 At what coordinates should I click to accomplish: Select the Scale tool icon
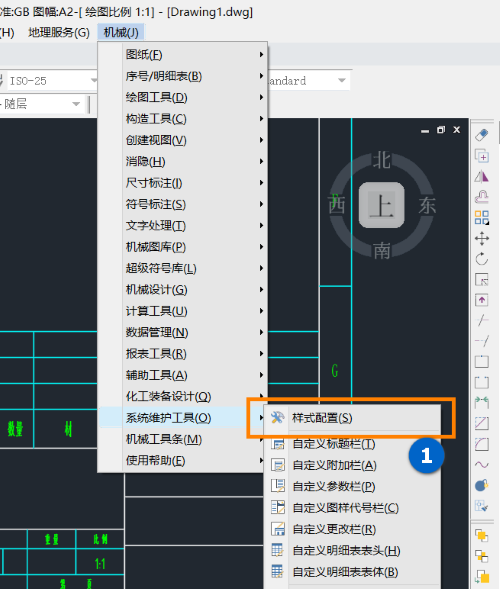click(482, 279)
